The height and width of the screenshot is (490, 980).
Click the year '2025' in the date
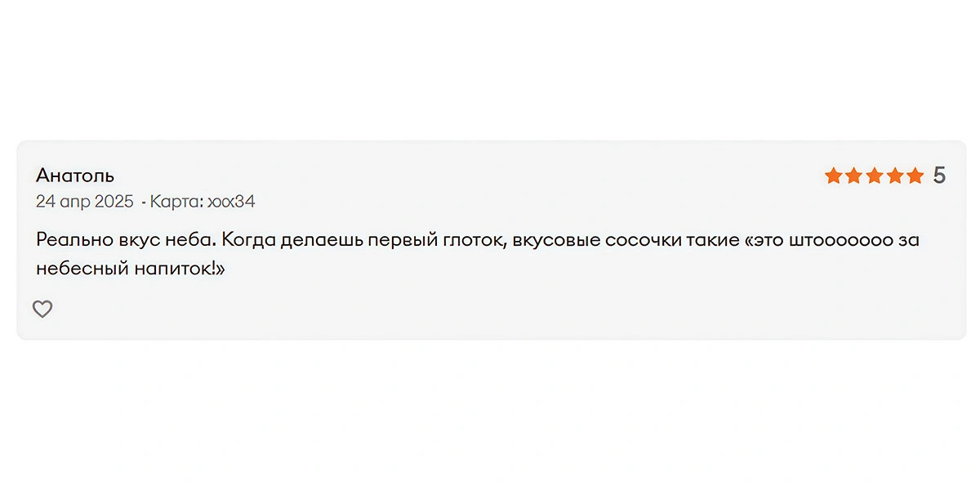point(114,202)
